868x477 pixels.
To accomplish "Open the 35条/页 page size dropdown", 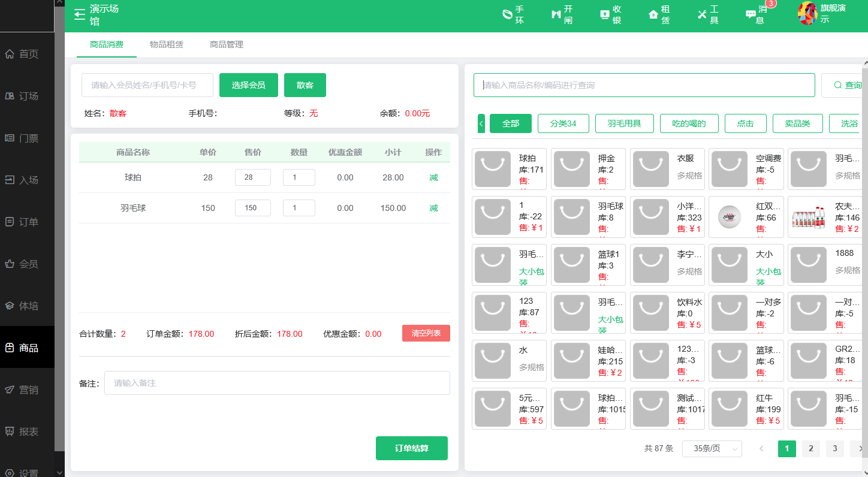I will [x=712, y=448].
